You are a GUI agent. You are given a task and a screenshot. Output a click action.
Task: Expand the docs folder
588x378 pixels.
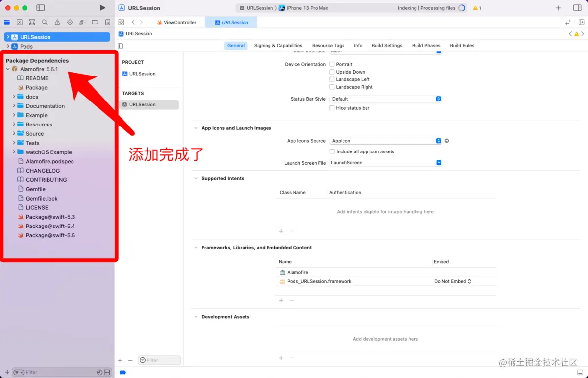tap(14, 97)
